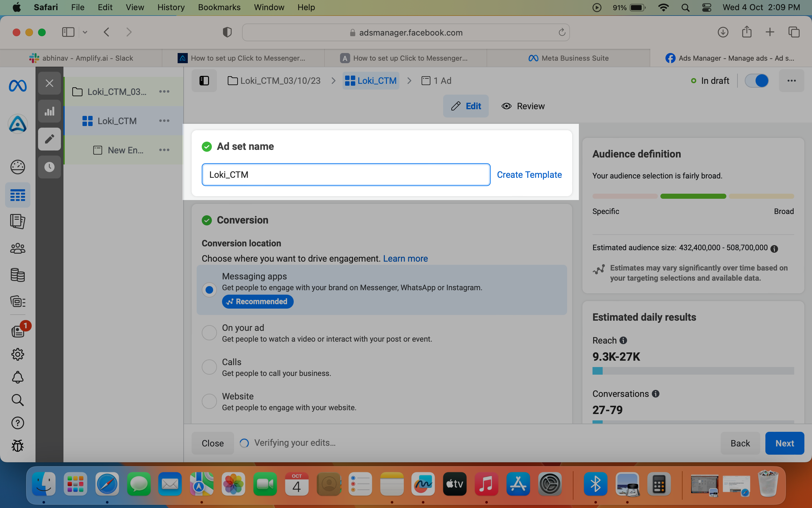Expand Safari sidebar dropdown arrow
Screen dimensions: 812x508
(x=85, y=32)
